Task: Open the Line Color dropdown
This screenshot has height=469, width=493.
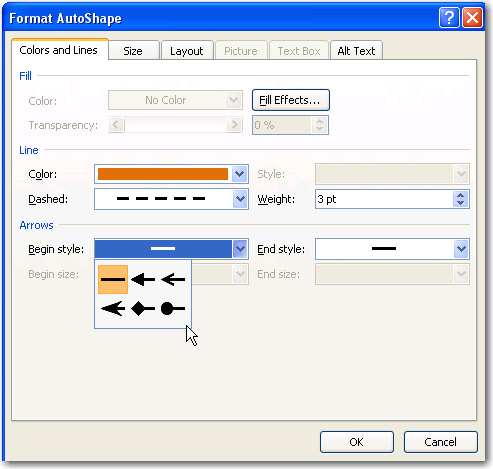Action: (x=239, y=174)
